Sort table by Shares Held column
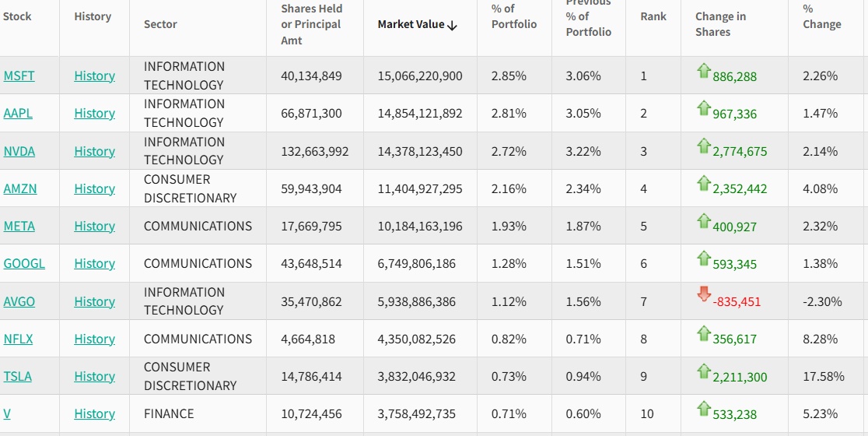Screen dimensions: 868x436 [311, 24]
